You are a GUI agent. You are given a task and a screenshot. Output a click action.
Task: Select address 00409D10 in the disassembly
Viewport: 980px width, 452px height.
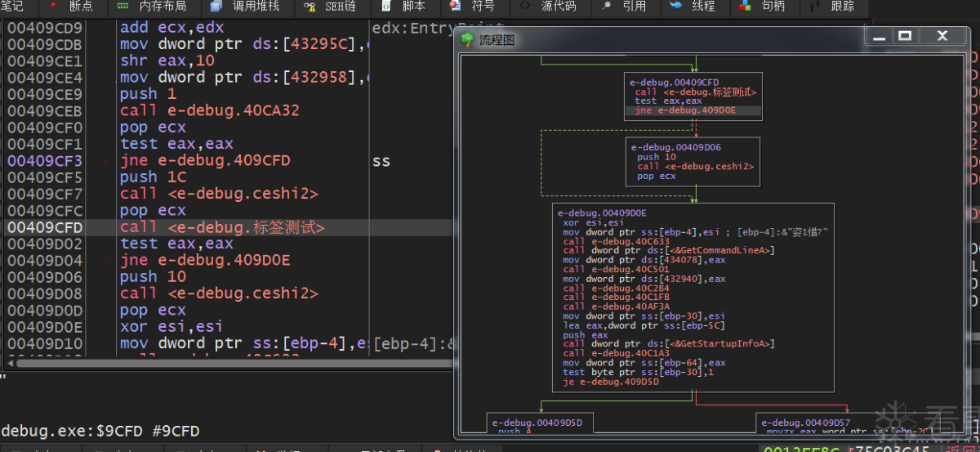click(45, 343)
